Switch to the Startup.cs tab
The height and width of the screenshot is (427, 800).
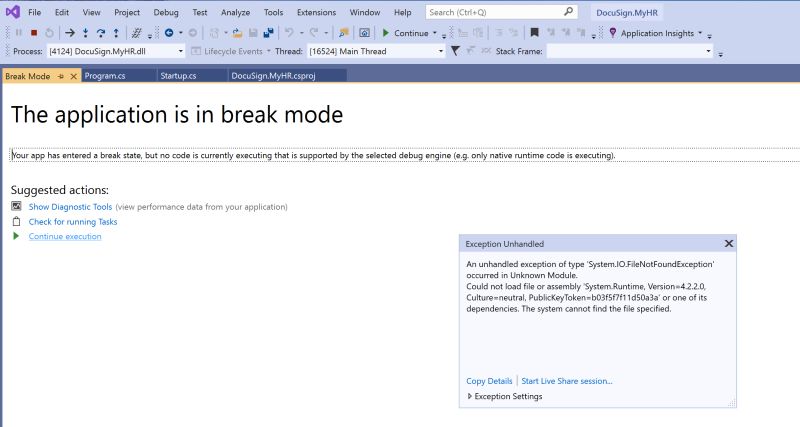(192, 76)
